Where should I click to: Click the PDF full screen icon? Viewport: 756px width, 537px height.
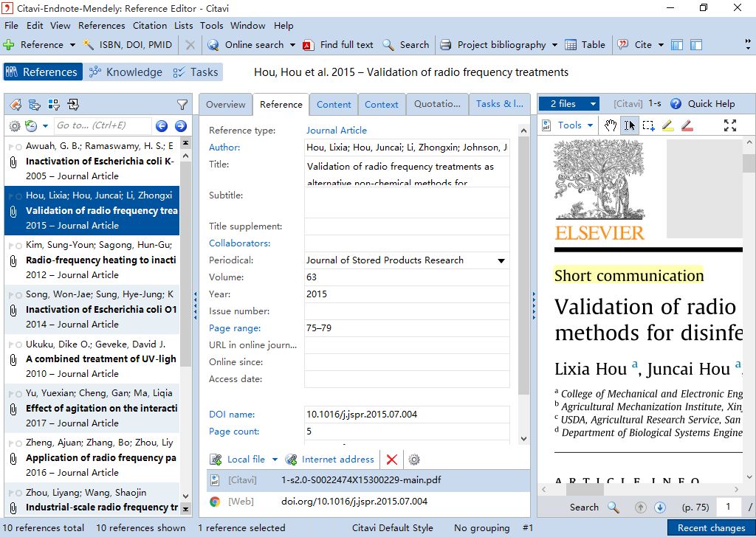point(729,125)
